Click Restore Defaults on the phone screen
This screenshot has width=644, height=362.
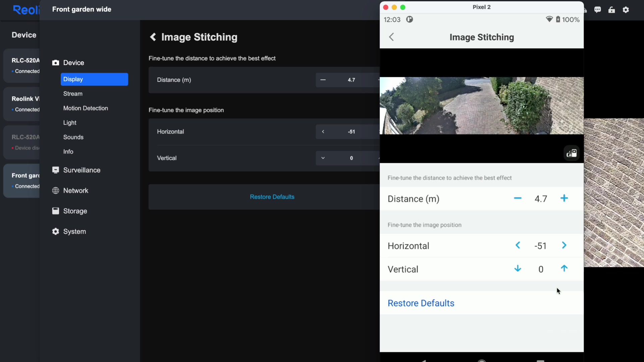tap(421, 303)
